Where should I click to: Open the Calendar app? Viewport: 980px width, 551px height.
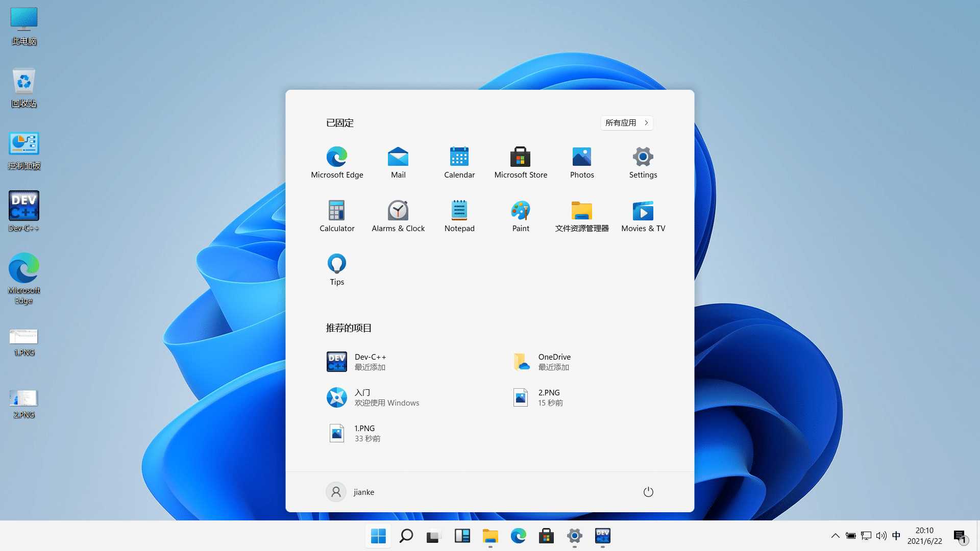coord(459,163)
